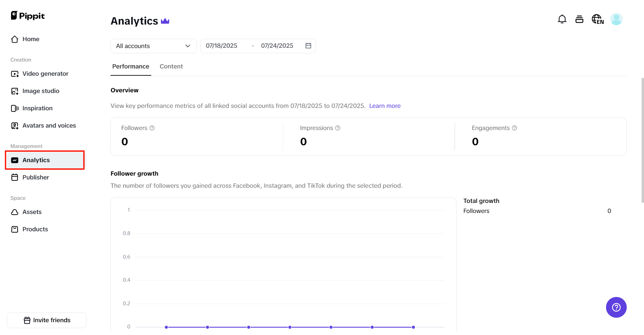644x335 pixels.
Task: Open Assets under Space
Action: pos(32,212)
